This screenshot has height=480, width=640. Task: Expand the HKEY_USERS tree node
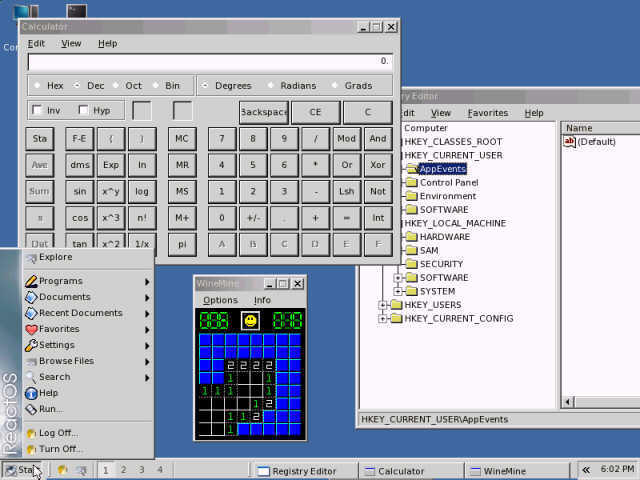(382, 305)
